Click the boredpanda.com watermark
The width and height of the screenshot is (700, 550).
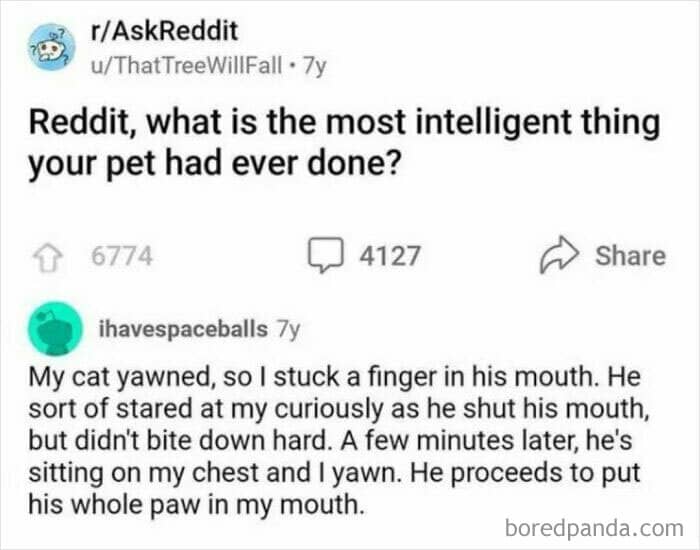tap(594, 529)
